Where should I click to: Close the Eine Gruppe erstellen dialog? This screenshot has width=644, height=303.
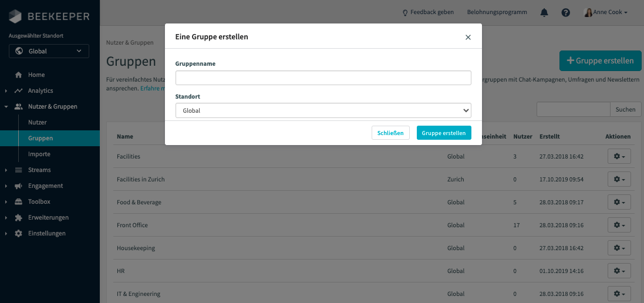click(x=468, y=37)
